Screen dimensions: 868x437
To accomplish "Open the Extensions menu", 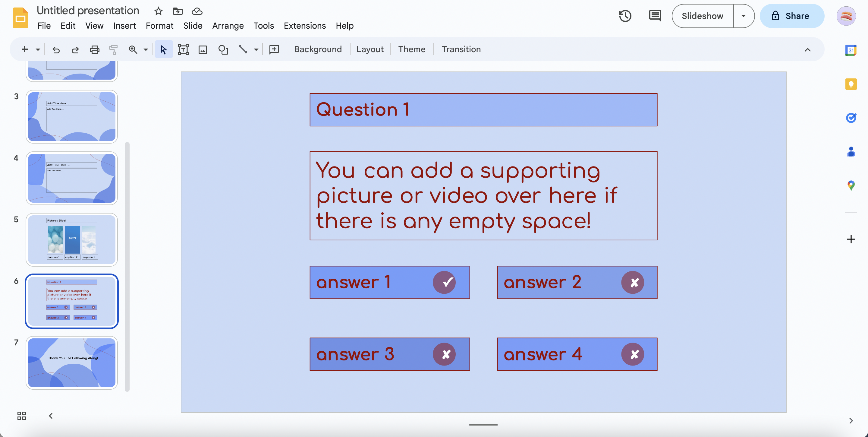I will [x=305, y=26].
